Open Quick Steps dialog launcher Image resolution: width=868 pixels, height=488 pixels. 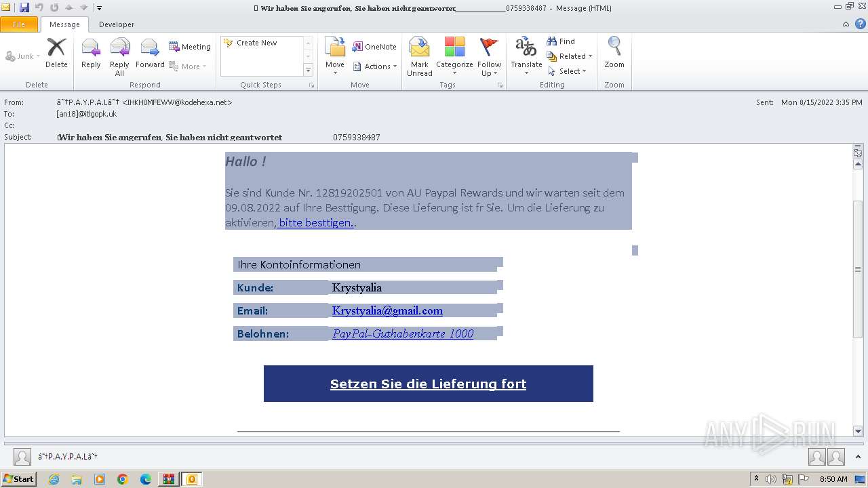pos(312,85)
